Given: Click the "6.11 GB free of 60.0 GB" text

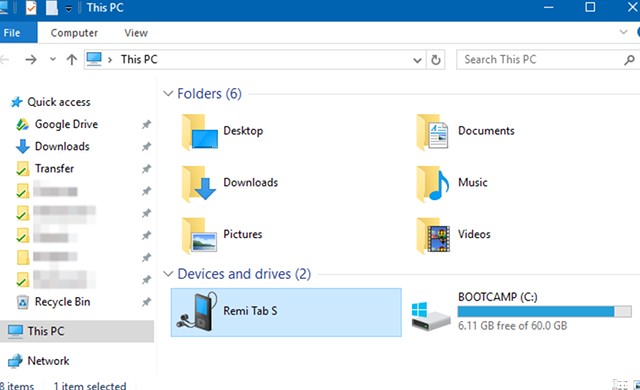Looking at the screenshot, I should tap(512, 326).
